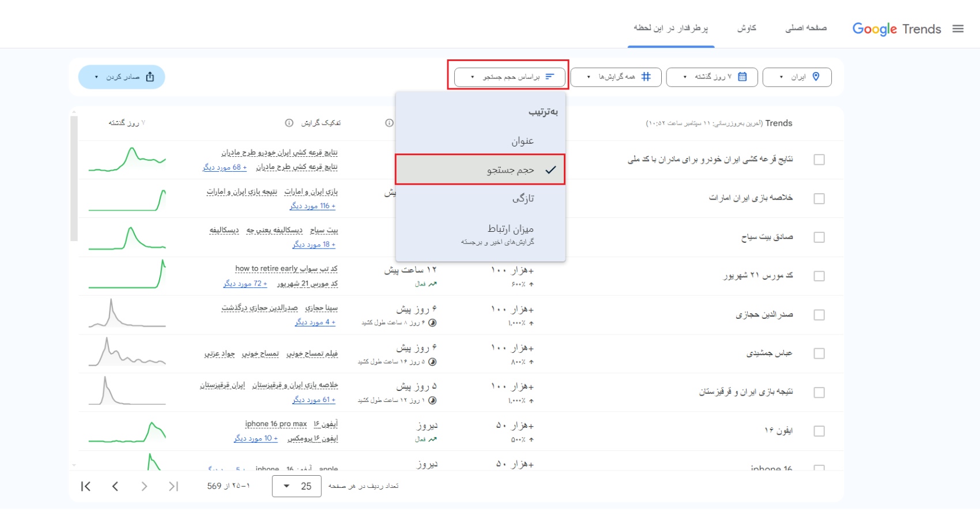The width and height of the screenshot is (980, 519).
Task: Open the hamburger main menu
Action: (x=958, y=29)
